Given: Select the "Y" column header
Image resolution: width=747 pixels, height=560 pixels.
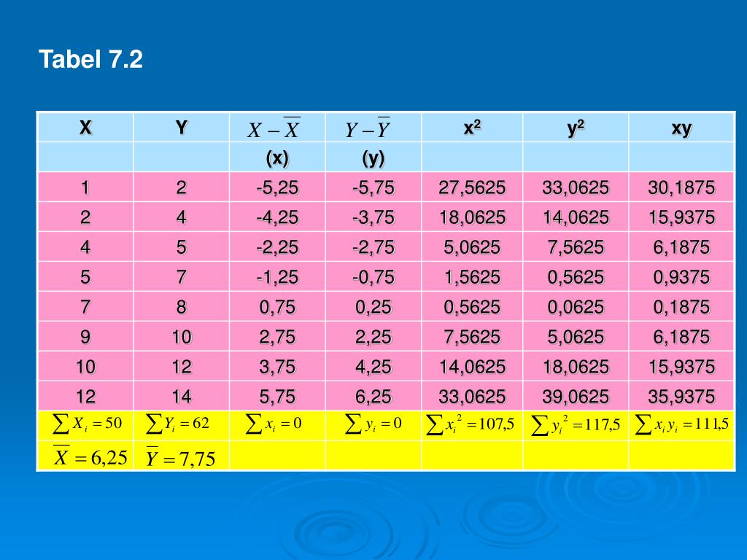Looking at the screenshot, I should click(181, 128).
